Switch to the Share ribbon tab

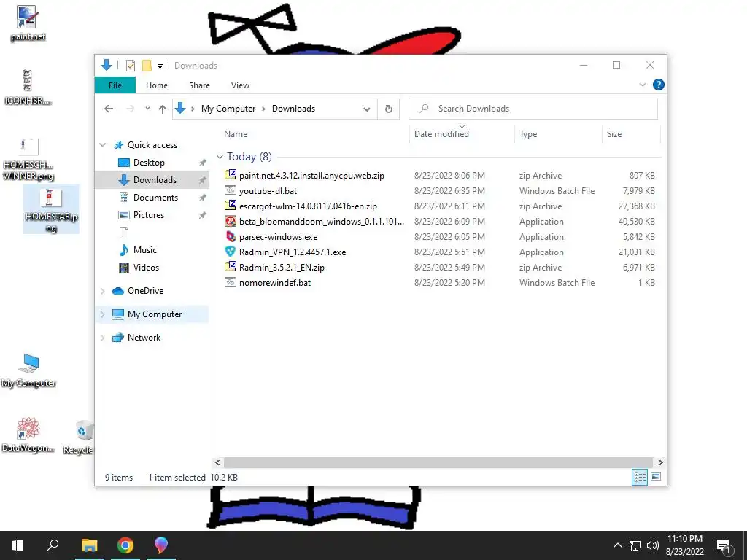pos(199,85)
